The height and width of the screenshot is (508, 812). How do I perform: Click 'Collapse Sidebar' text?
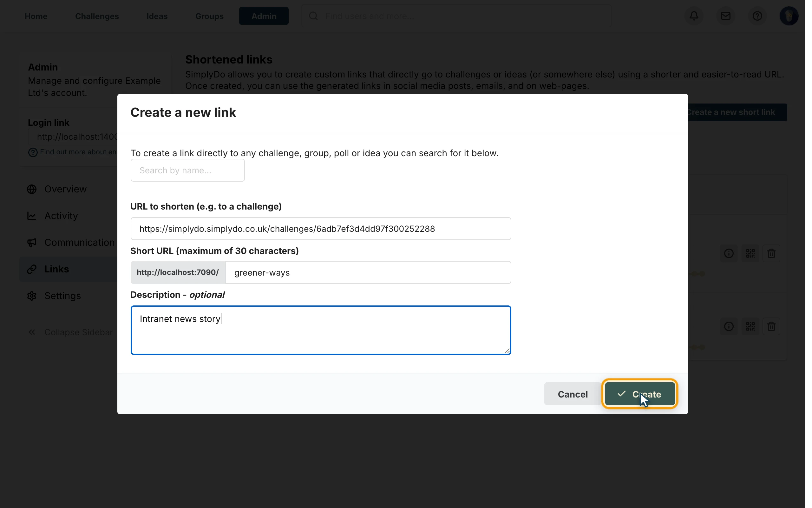tap(79, 332)
